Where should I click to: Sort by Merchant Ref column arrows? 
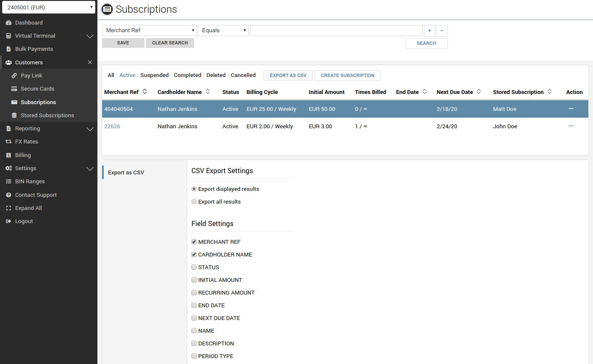[145, 91]
